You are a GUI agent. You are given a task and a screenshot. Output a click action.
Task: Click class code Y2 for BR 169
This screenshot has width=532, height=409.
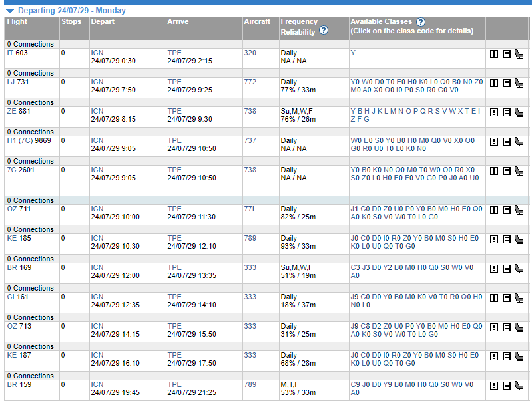pyautogui.click(x=388, y=268)
